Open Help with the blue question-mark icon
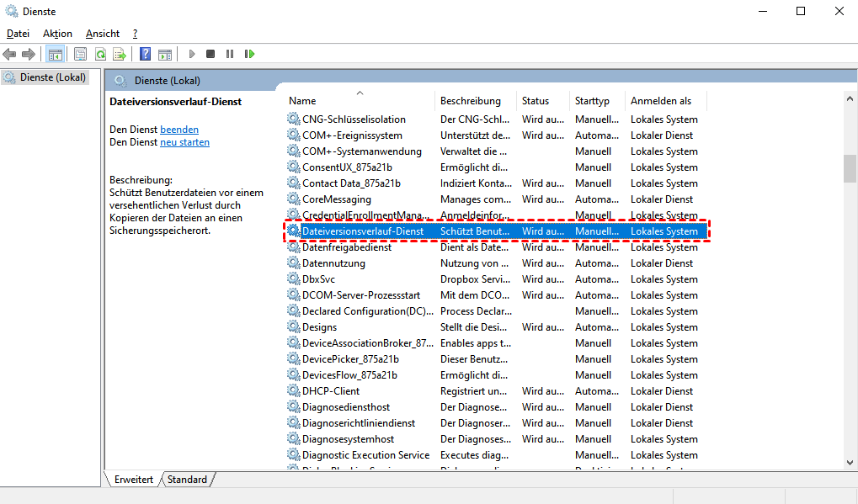 click(145, 54)
